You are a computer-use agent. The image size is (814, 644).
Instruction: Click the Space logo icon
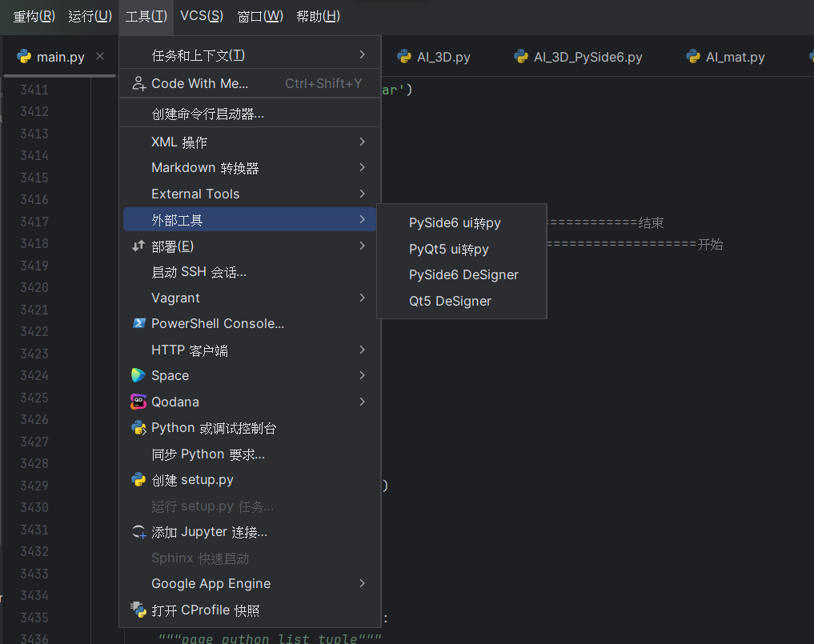[138, 375]
